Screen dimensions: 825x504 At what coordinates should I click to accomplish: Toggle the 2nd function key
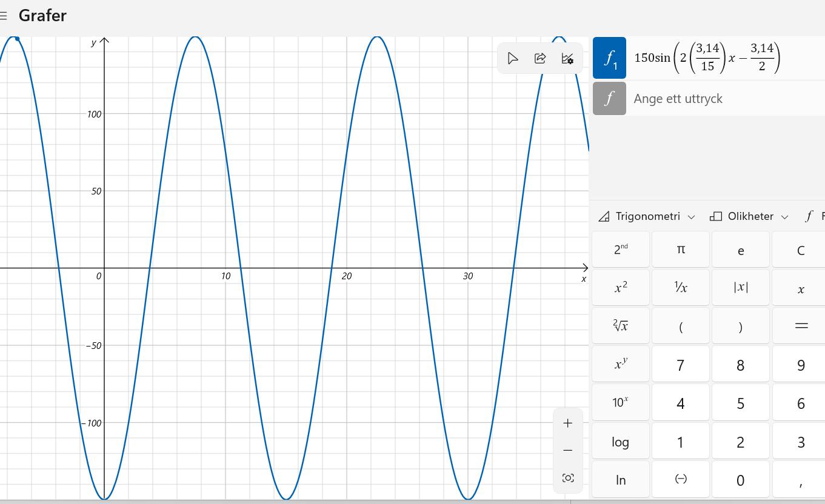[620, 249]
